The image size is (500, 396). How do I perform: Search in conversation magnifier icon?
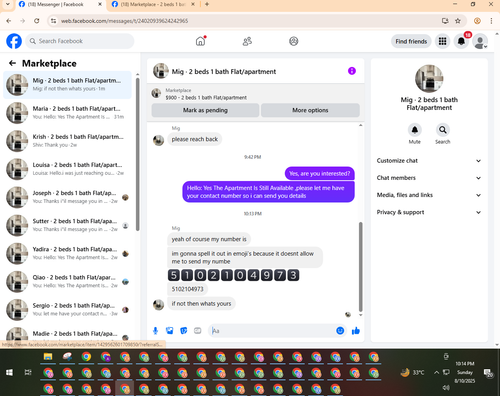(443, 130)
